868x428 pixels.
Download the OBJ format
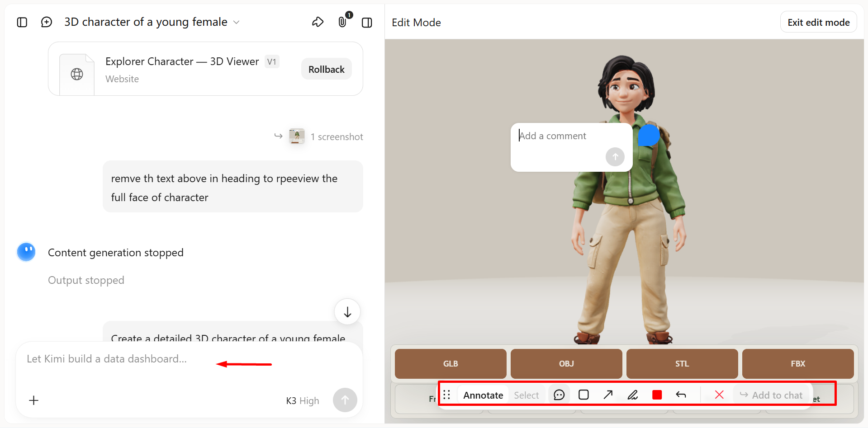566,363
